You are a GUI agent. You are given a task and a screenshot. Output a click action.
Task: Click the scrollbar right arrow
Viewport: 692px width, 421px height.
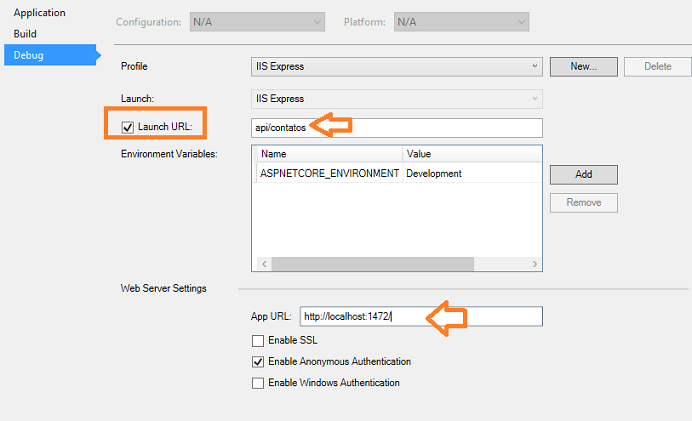534,264
